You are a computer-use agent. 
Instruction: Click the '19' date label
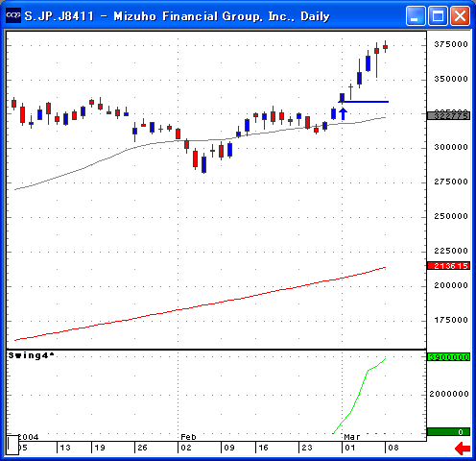coord(100,448)
